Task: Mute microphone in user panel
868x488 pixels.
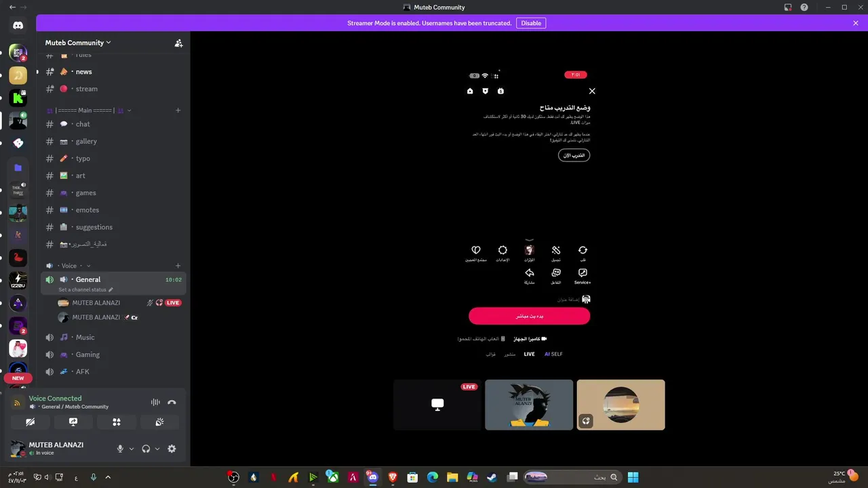Action: pyautogui.click(x=121, y=449)
